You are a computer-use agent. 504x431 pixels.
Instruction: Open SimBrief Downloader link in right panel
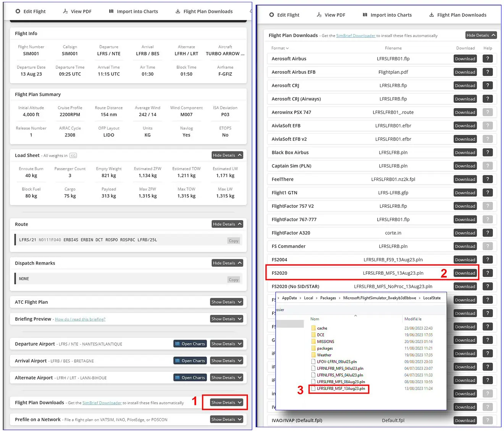tap(355, 36)
